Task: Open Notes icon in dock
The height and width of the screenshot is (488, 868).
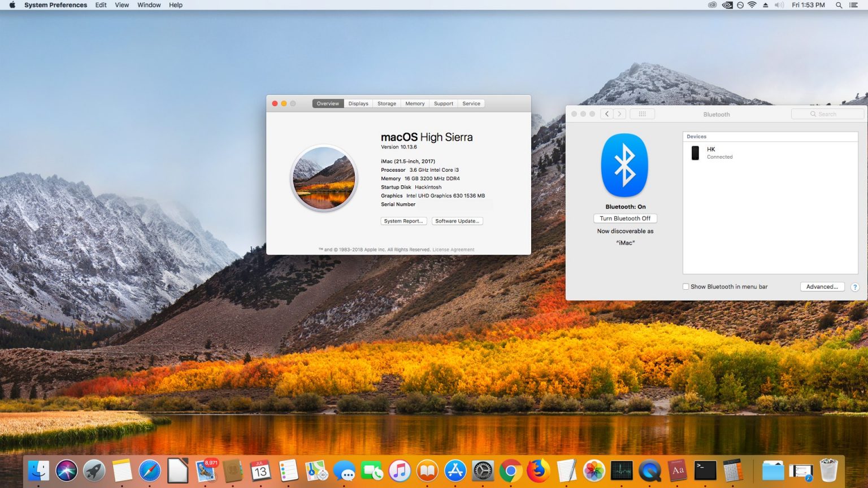Action: tap(121, 470)
